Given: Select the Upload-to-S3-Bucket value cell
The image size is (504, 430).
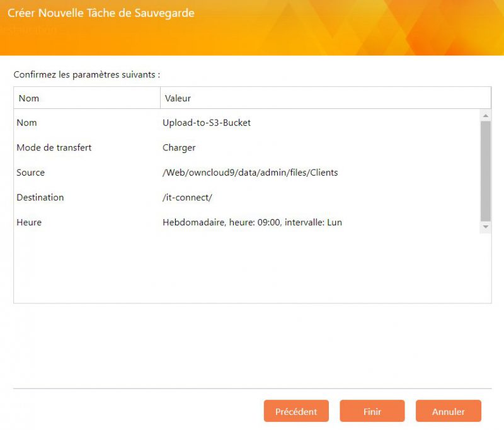Looking at the screenshot, I should click(207, 123).
